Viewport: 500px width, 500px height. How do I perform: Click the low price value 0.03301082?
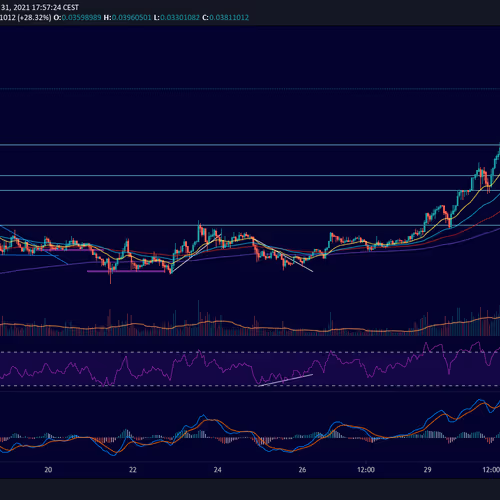click(x=180, y=17)
